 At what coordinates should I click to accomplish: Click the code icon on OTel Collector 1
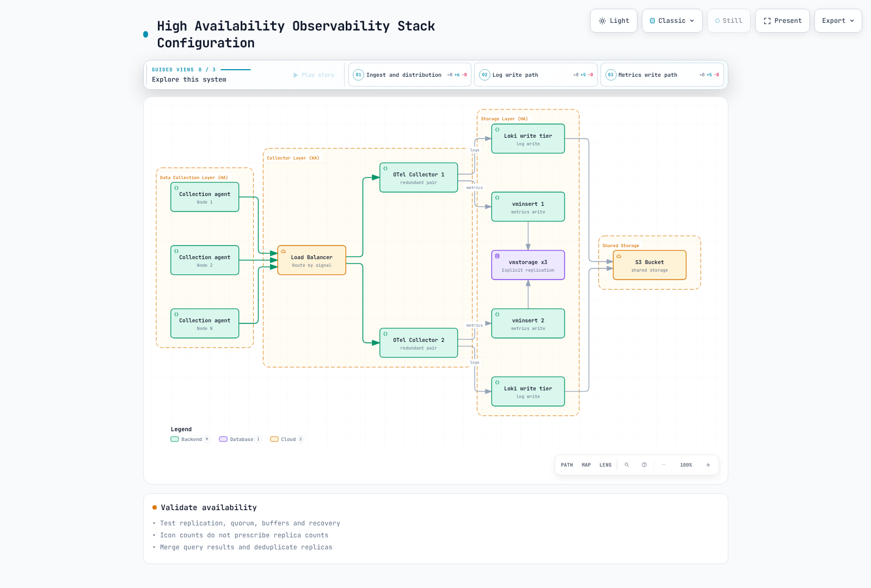coord(385,169)
